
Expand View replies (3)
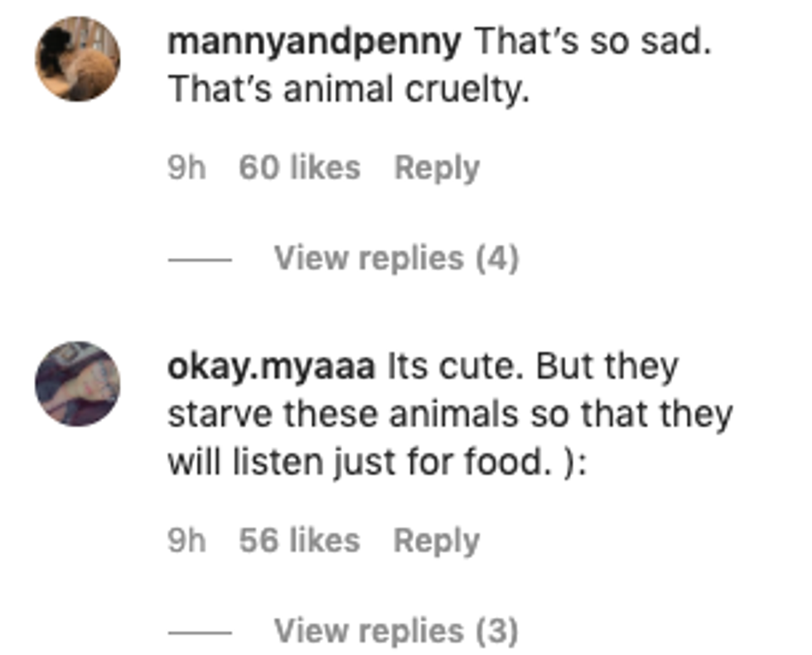(x=396, y=632)
